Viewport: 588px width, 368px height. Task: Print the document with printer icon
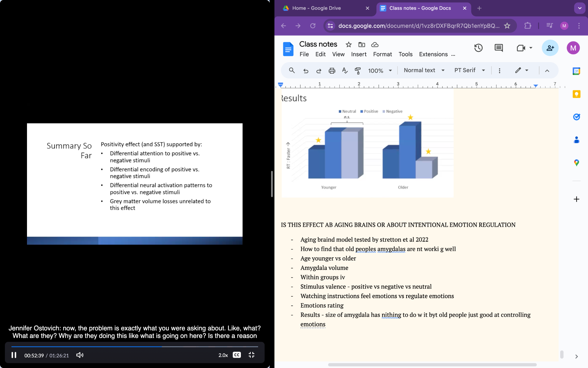[332, 70]
